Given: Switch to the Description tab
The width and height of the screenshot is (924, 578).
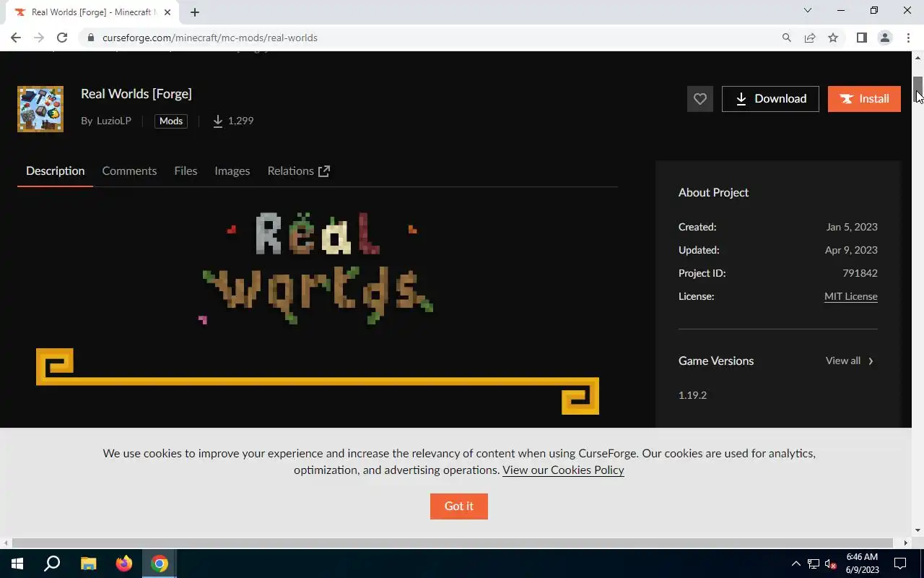Looking at the screenshot, I should (x=55, y=171).
